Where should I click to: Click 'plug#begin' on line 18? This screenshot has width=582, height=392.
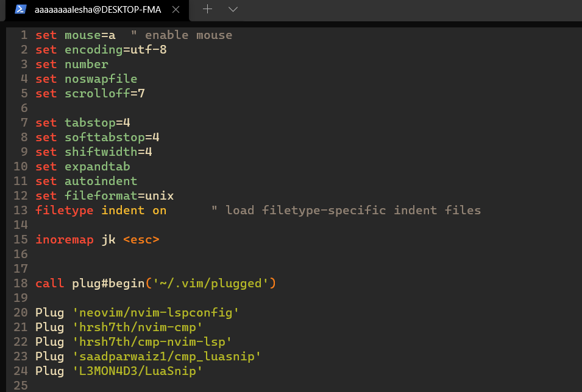[108, 283]
